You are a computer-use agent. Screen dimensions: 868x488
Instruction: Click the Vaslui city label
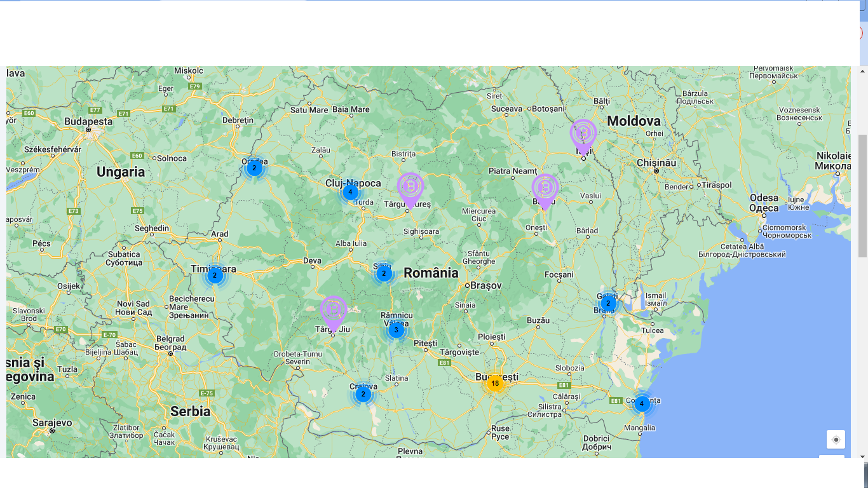pos(590,195)
